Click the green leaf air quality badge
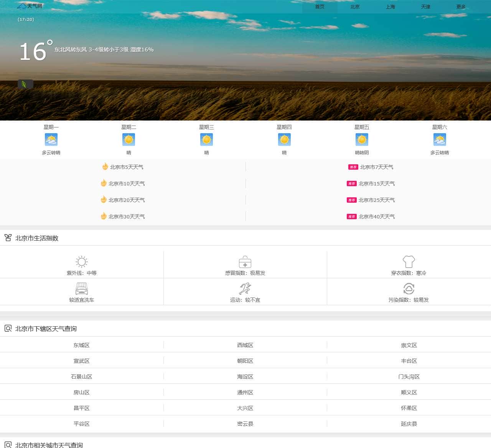Screen dimensions: 491x448 click(25, 84)
